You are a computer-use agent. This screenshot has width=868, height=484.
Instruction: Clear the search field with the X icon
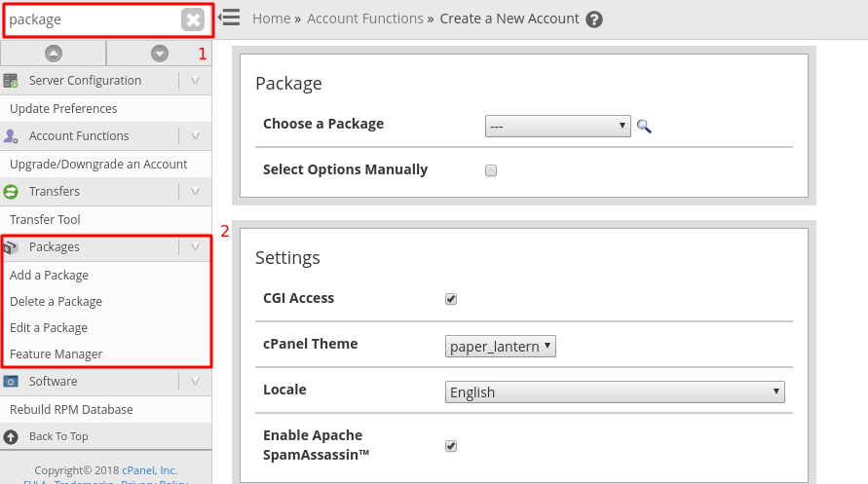pyautogui.click(x=193, y=19)
